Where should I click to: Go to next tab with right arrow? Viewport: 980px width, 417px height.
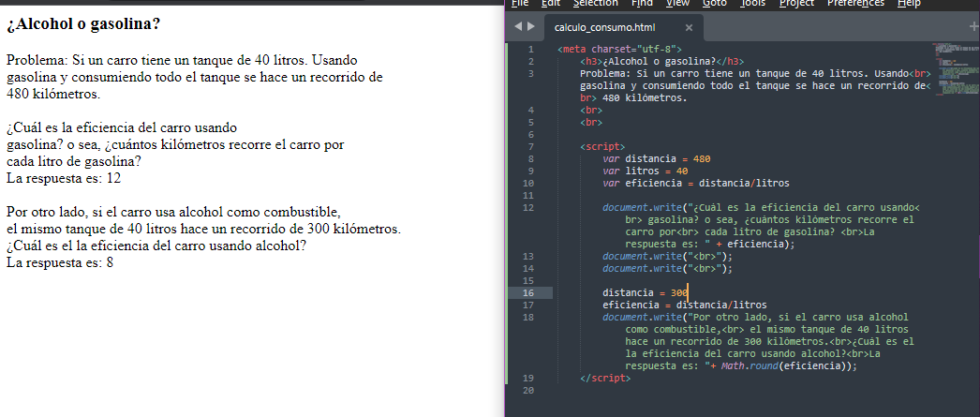point(531,26)
